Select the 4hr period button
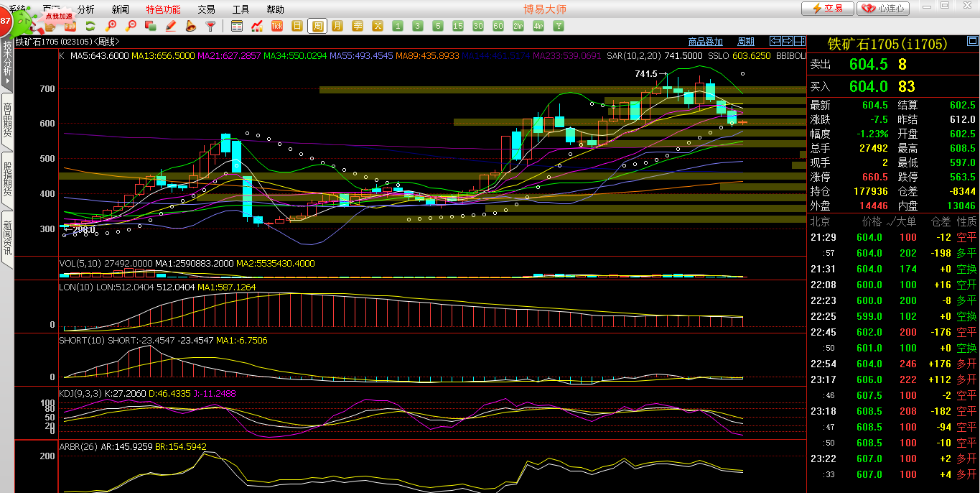The height and width of the screenshot is (493, 980). point(538,26)
